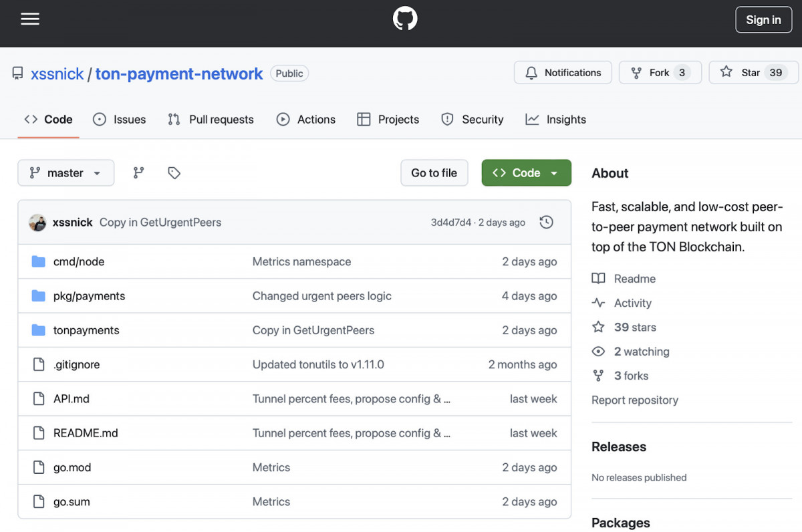Screen dimensions: 802x532
Task: Click the pulse icon beside Activity
Action: click(x=599, y=303)
